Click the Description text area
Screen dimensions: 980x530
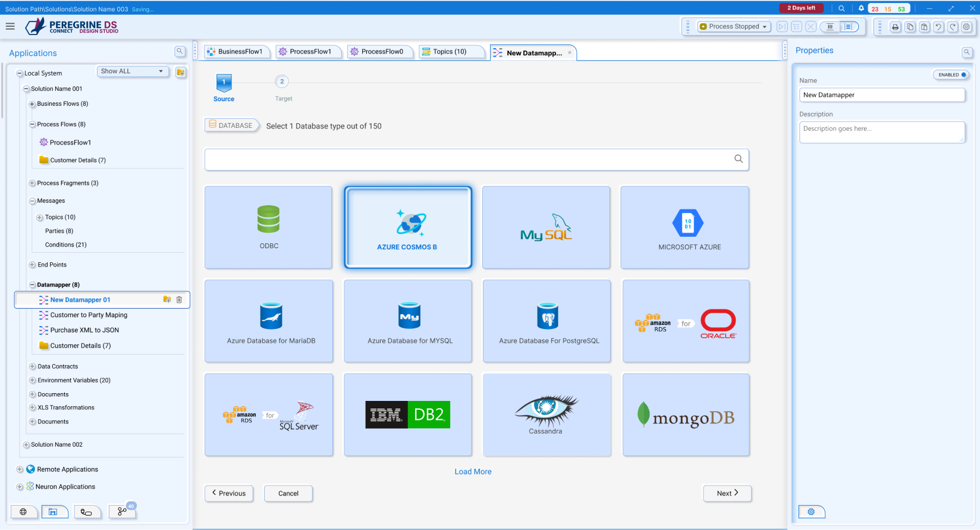coord(882,132)
